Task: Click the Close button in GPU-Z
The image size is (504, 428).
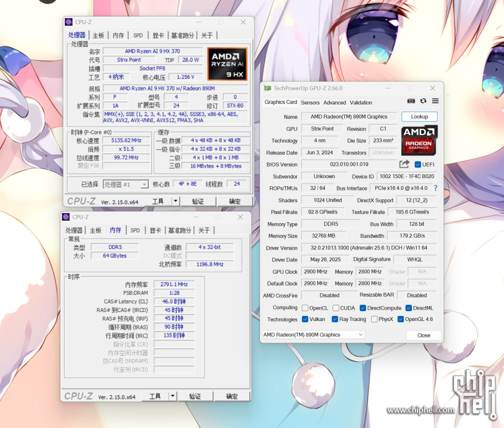Action: point(424,335)
